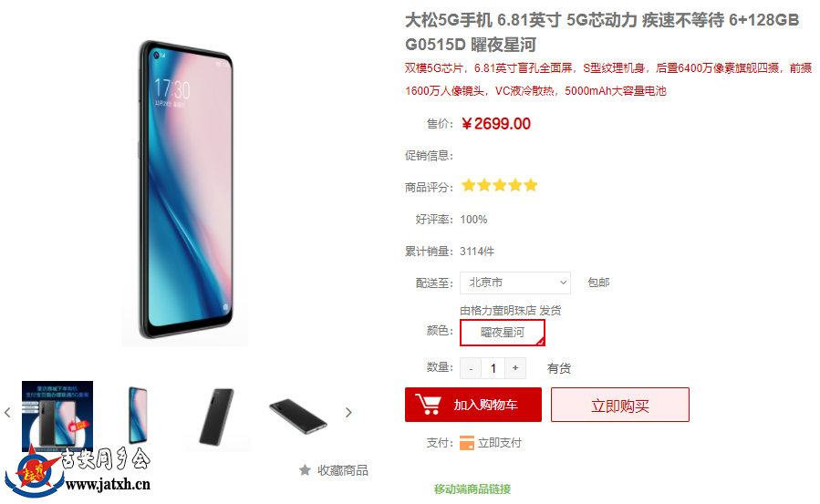Click the left arrow of thumbnail carousel
Viewport: 820px width, 504px height.
(7, 413)
